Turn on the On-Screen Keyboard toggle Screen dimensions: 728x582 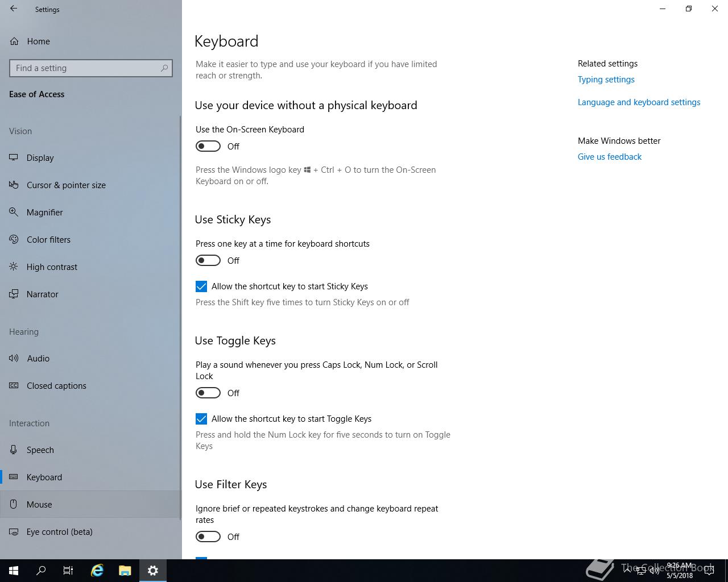pos(208,146)
